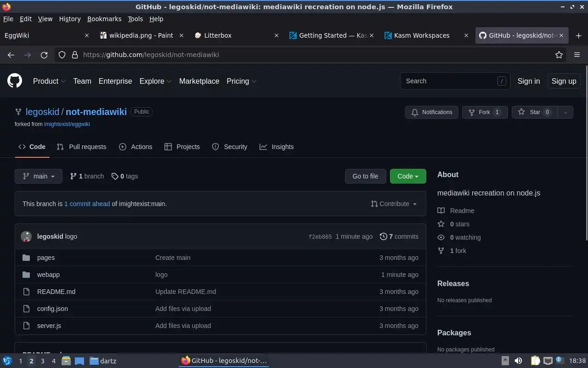Click the commits history clock icon

384,236
